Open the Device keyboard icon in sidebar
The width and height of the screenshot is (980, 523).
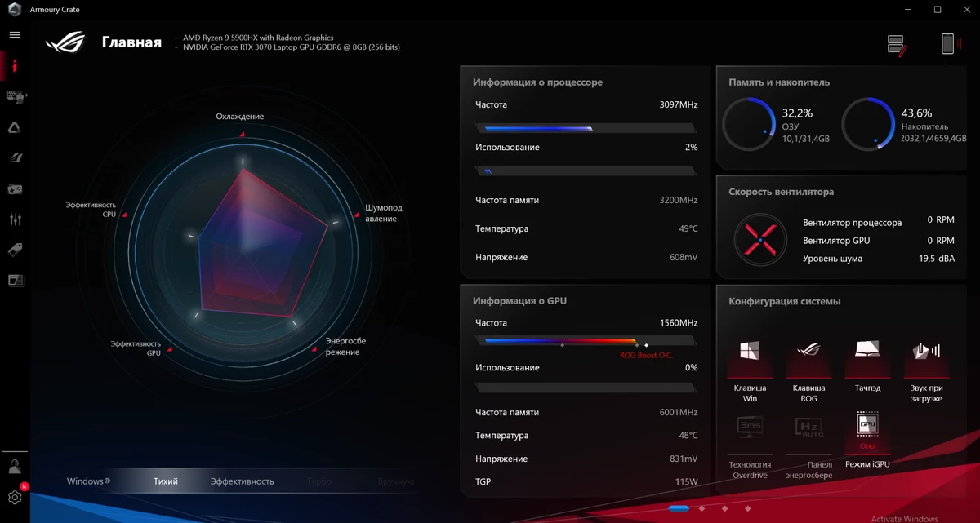click(x=16, y=96)
